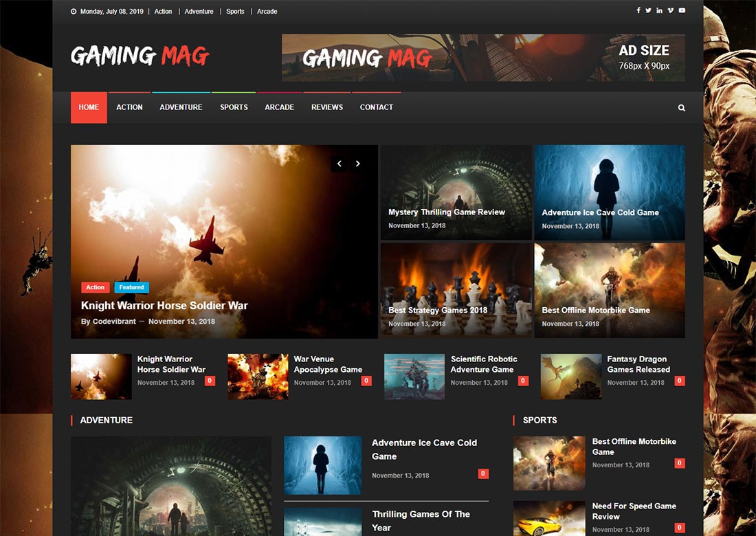Click the blue Featured category tag
Viewport: 756px width, 536px height.
click(x=132, y=287)
